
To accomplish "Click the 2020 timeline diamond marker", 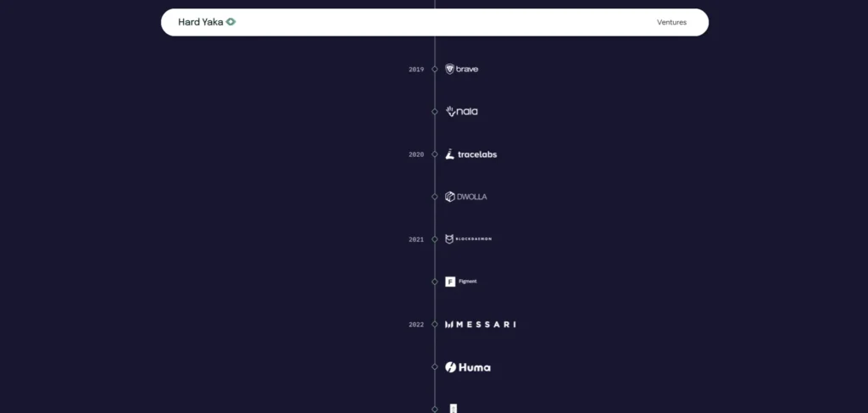I will tap(435, 154).
